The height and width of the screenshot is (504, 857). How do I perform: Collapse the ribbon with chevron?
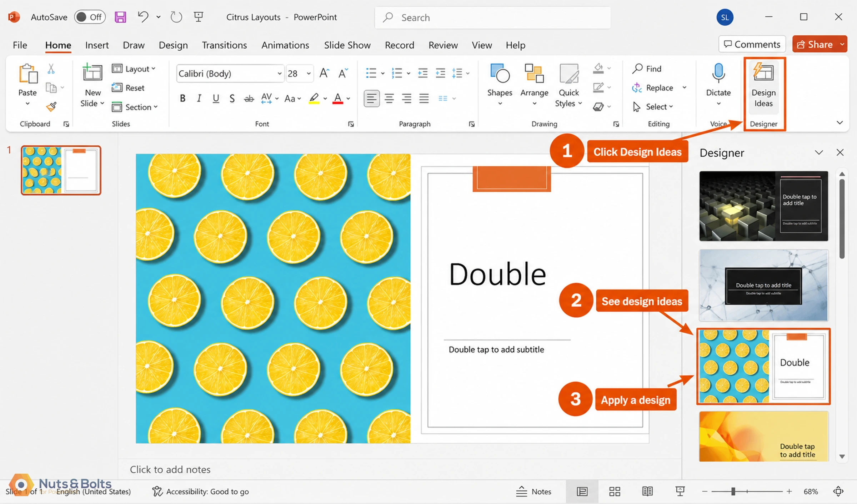[x=840, y=122]
